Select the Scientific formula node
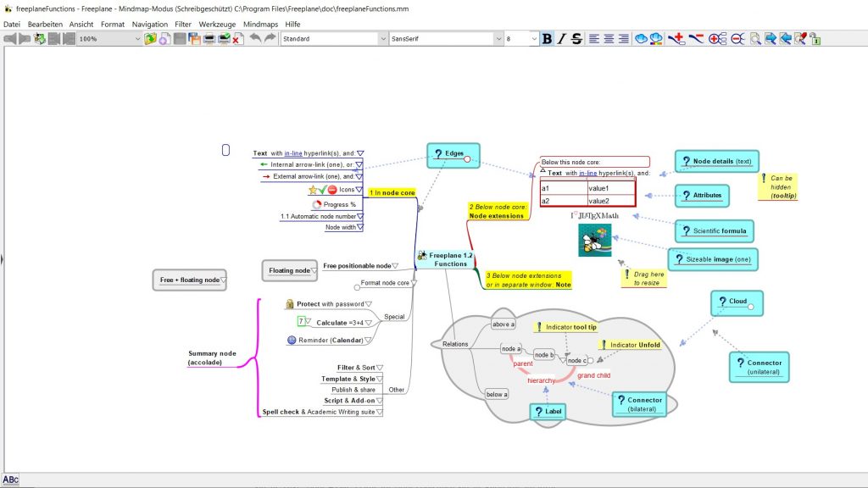The height and width of the screenshot is (488, 868). tap(714, 231)
